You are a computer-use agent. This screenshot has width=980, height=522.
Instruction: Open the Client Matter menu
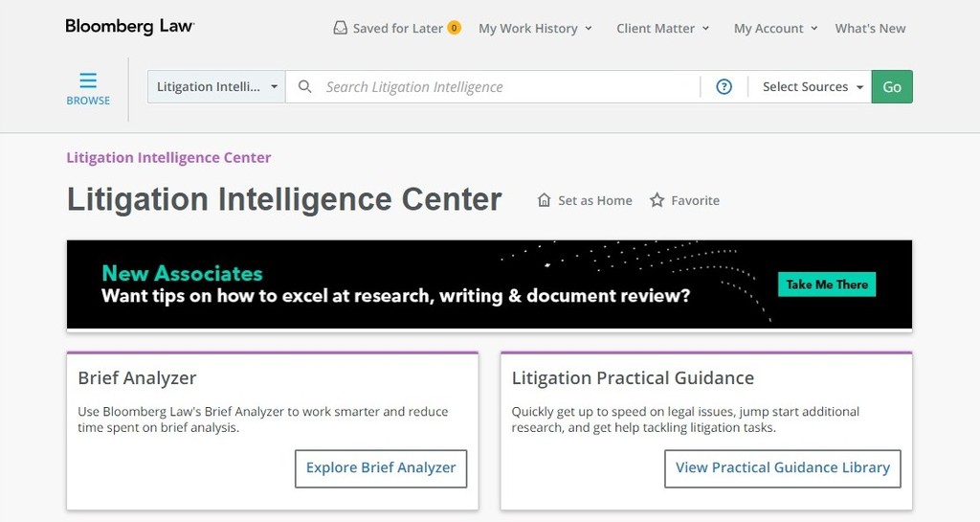pyautogui.click(x=662, y=29)
